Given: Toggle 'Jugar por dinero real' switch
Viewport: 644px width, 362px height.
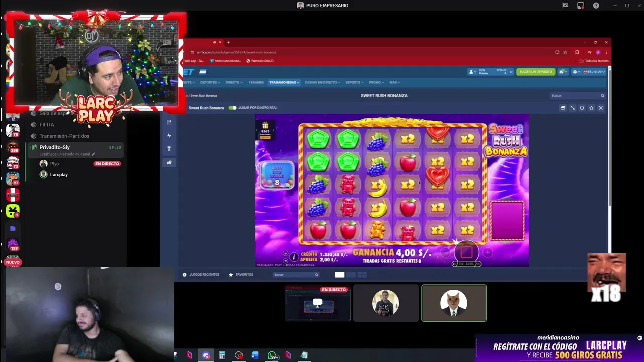Looking at the screenshot, I should pyautogui.click(x=232, y=108).
